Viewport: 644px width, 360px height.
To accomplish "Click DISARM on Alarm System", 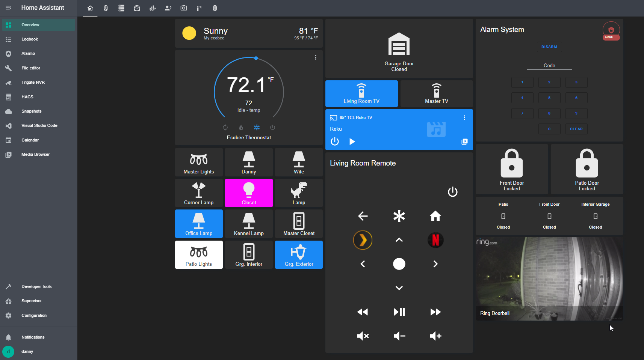I will click(549, 47).
